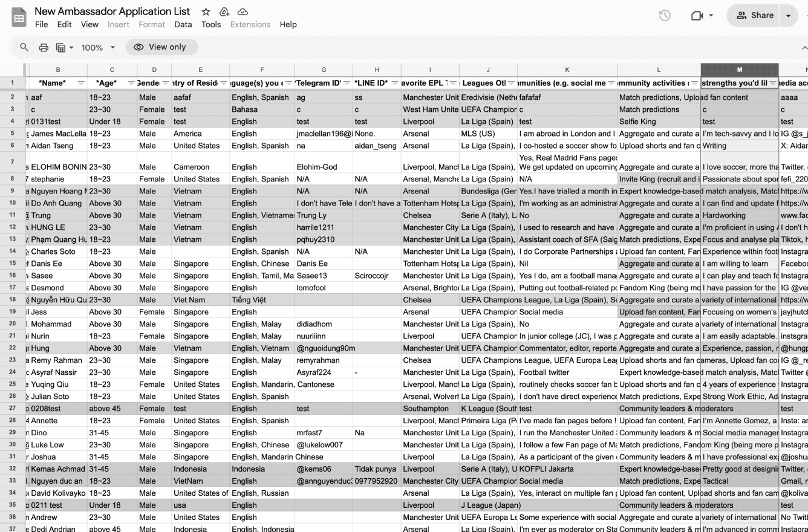Search the menus with magnifier icon
Screen dimensions: 808x532
coord(24,47)
